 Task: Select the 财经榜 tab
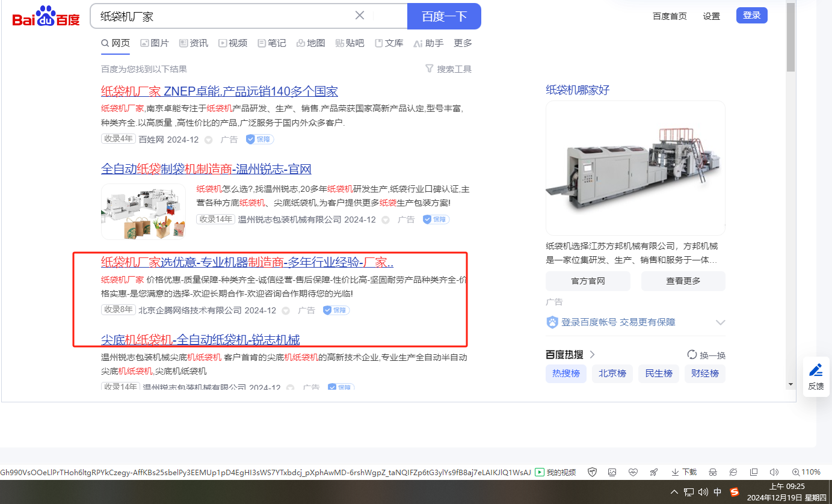(705, 373)
